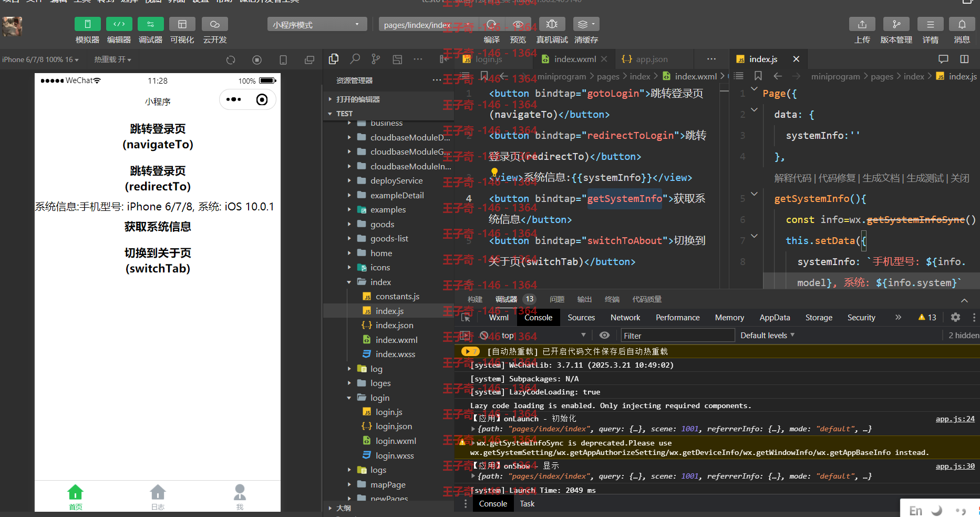Click the upload (上传) button
Viewport: 980px width, 517px height.
(x=862, y=24)
